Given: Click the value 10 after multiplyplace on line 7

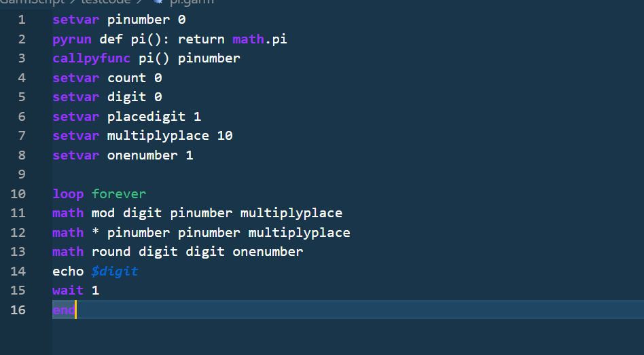Looking at the screenshot, I should point(225,136).
